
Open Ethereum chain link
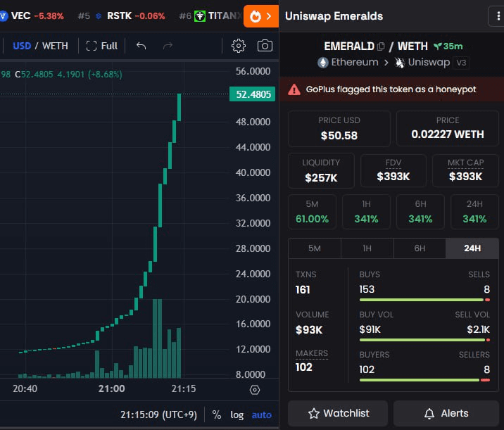pos(348,63)
